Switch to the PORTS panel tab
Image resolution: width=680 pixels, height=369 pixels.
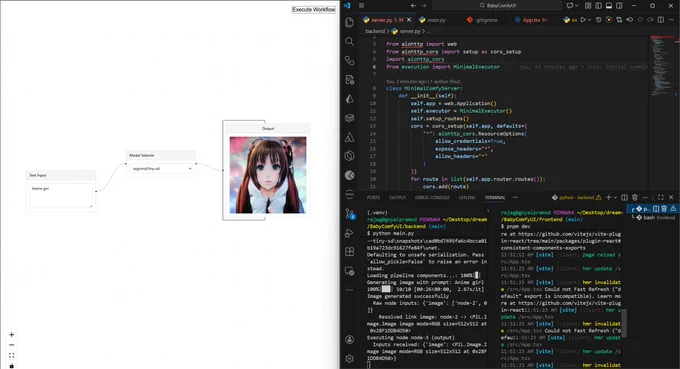click(x=373, y=198)
